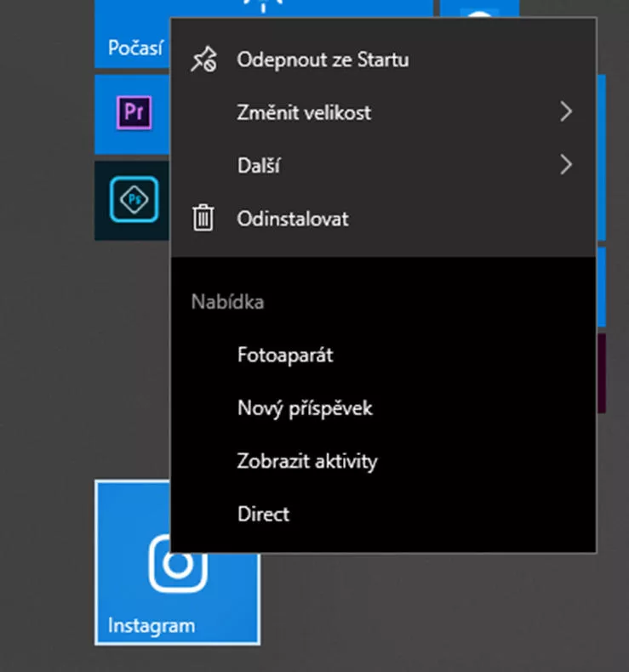
Task: Expand the chevron next to Další
Action: coord(566,165)
